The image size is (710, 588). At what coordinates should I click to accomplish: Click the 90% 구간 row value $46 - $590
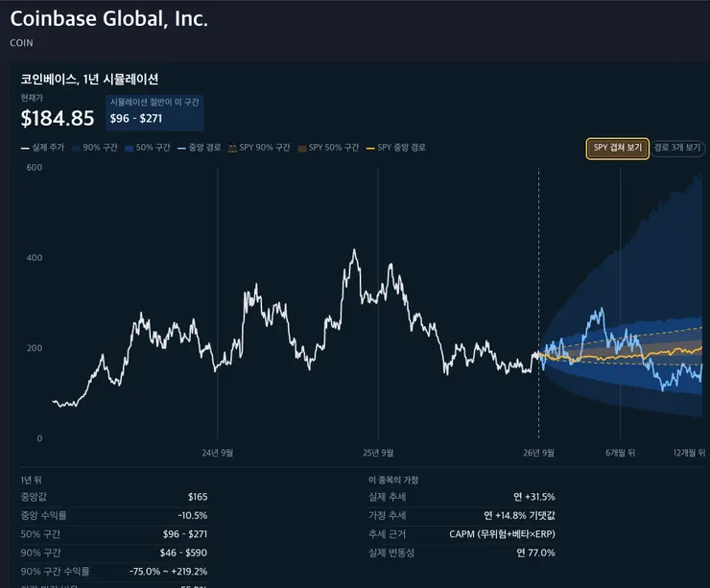click(183, 553)
